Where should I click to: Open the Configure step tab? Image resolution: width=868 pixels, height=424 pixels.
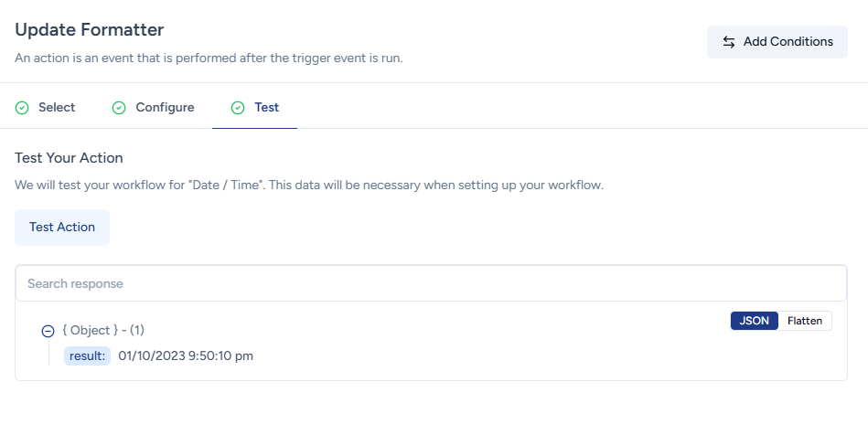pyautogui.click(x=165, y=107)
